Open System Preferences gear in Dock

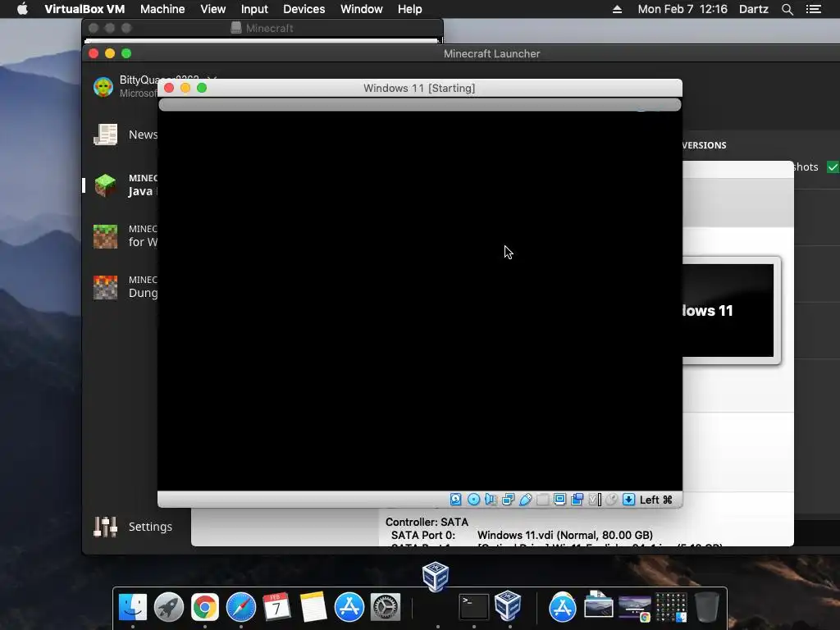click(x=386, y=607)
